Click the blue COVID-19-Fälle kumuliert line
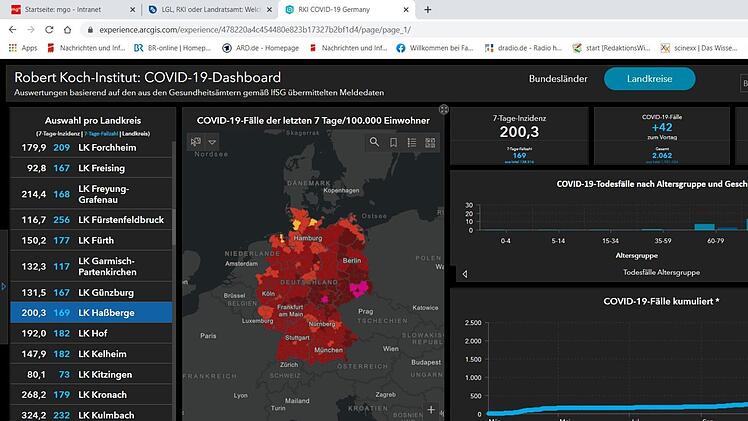Screen dimensions: 748x421 point(617,409)
